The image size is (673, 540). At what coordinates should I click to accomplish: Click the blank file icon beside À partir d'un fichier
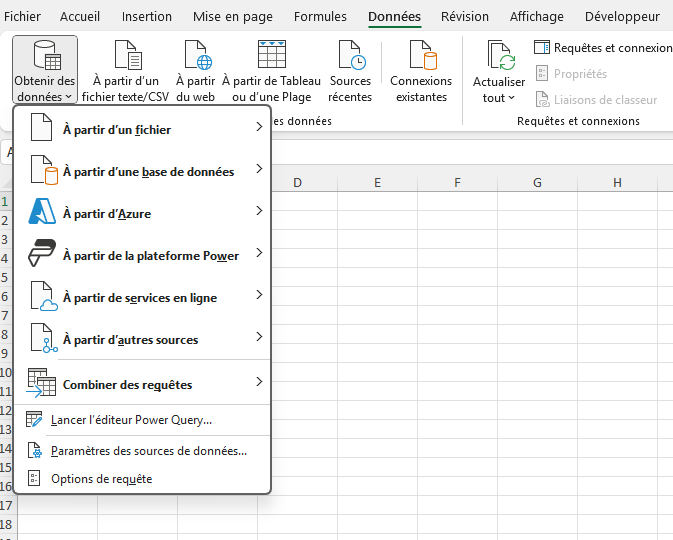[42, 127]
